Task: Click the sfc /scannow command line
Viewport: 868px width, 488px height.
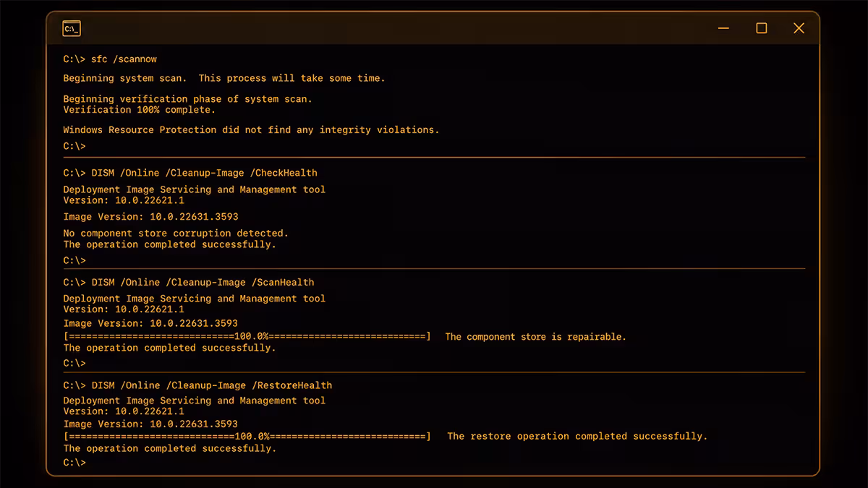Action: (110, 59)
